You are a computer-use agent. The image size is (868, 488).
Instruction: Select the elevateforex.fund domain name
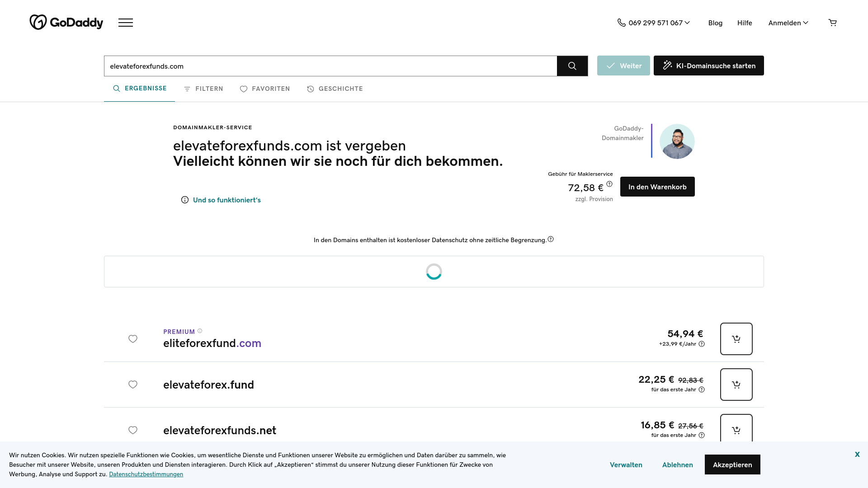pyautogui.click(x=208, y=385)
